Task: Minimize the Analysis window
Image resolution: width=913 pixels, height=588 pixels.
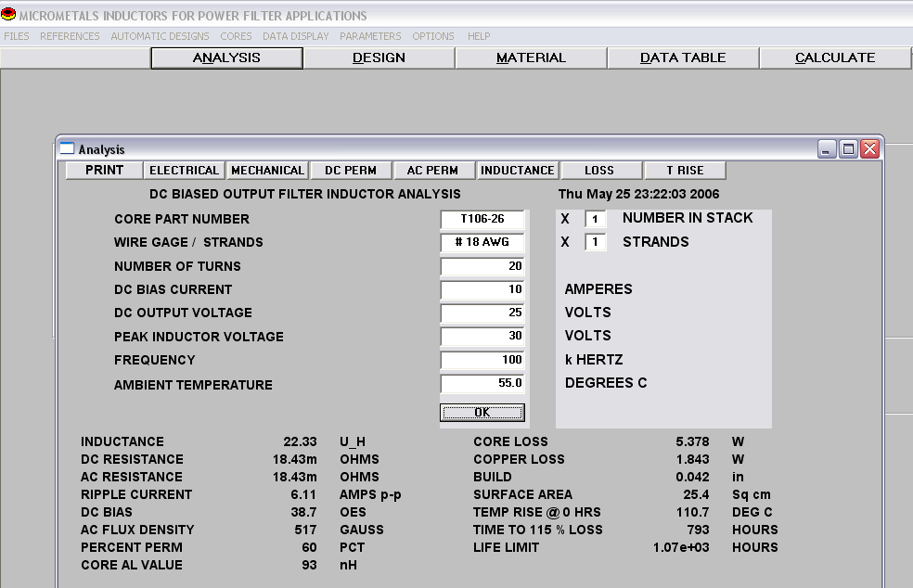Action: [827, 149]
